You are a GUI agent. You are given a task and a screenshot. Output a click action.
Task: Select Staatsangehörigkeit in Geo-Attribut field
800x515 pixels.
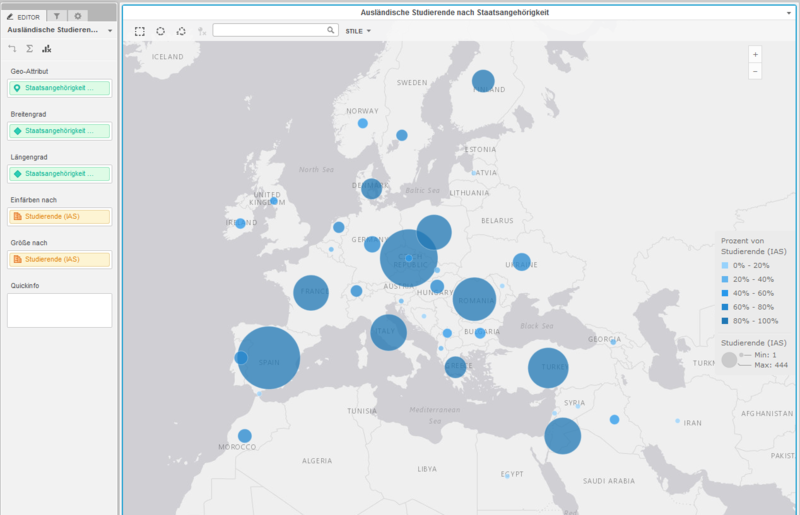[x=59, y=88]
